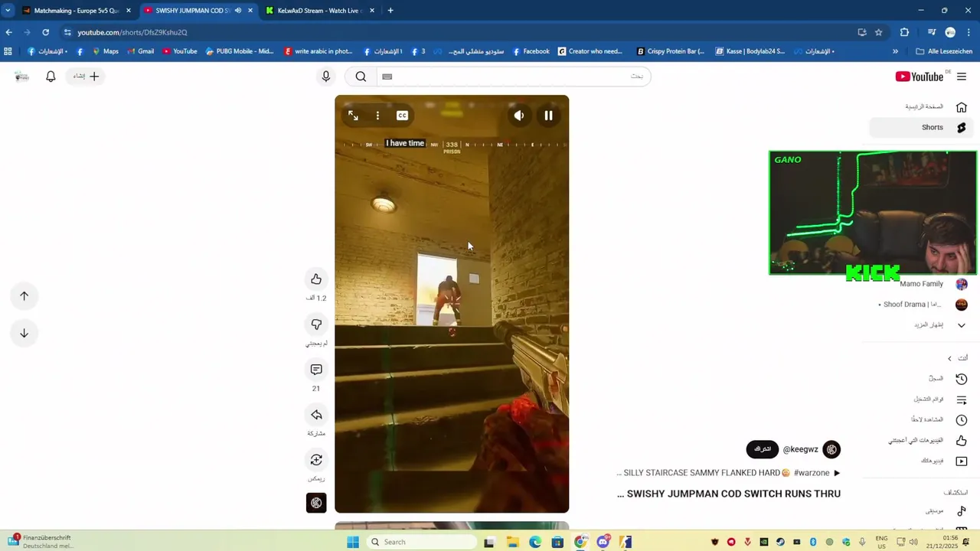Open the comments showing 21

(316, 370)
